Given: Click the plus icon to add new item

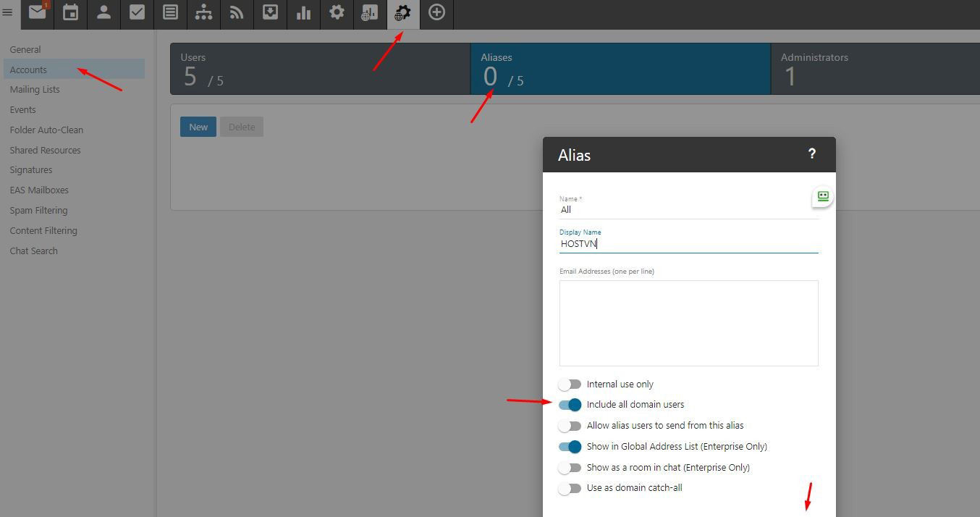Looking at the screenshot, I should click(436, 13).
